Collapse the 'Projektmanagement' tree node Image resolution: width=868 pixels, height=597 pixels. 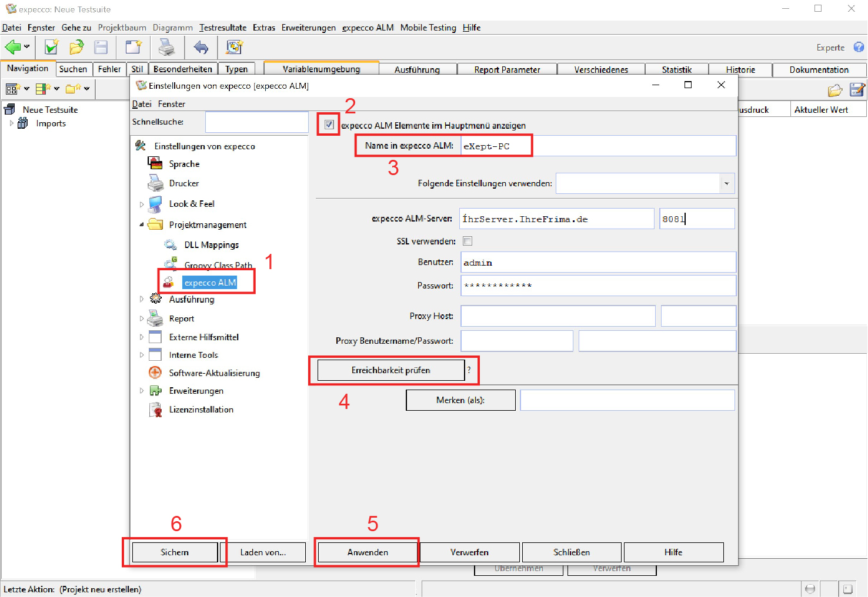tap(141, 225)
